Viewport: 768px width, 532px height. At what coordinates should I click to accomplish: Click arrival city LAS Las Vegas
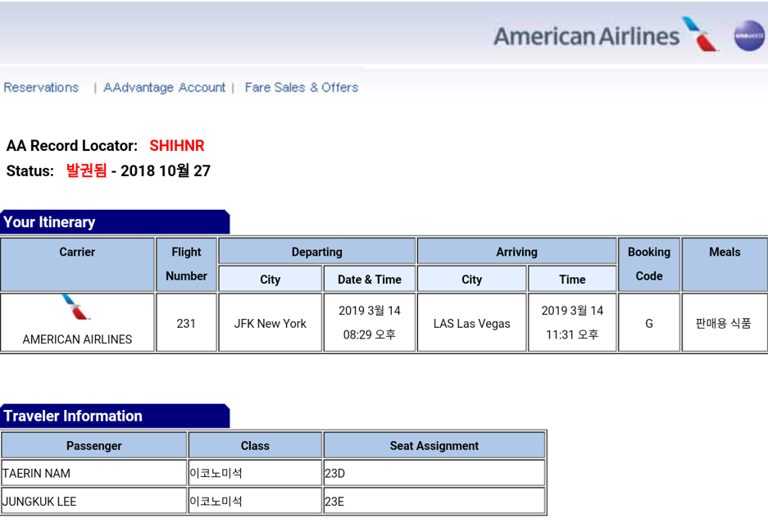point(471,323)
